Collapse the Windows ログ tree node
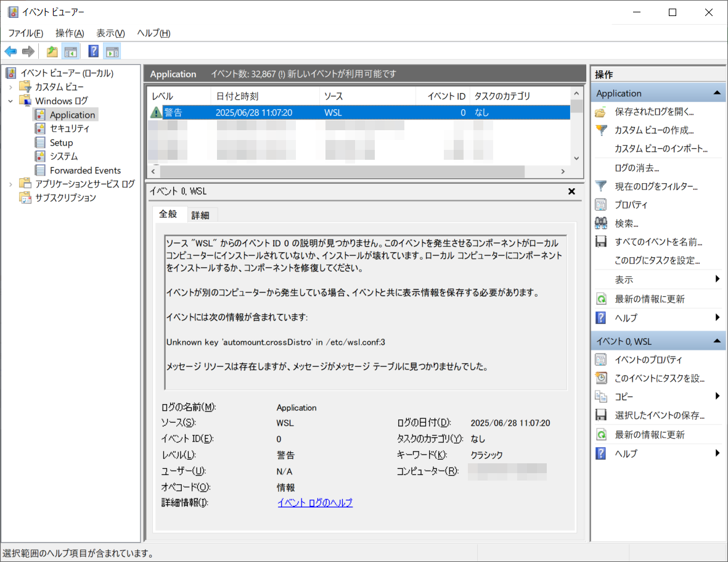The height and width of the screenshot is (562, 728). (10, 101)
